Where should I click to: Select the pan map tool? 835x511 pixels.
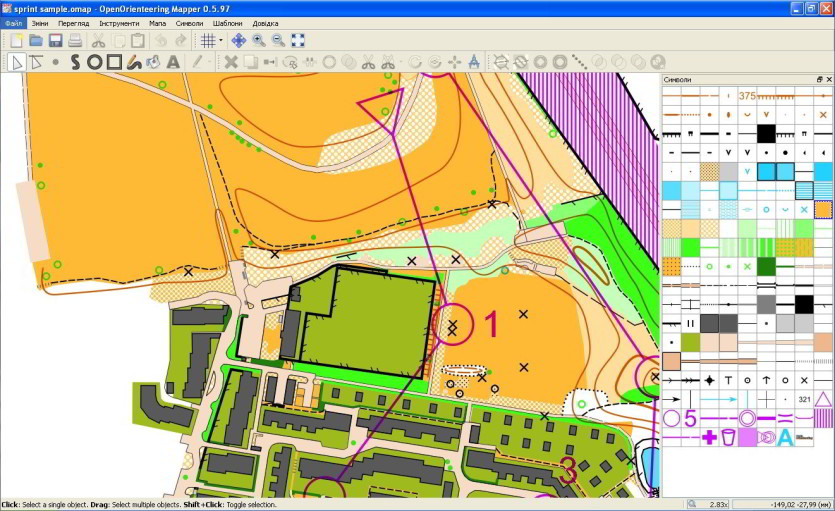click(x=239, y=40)
